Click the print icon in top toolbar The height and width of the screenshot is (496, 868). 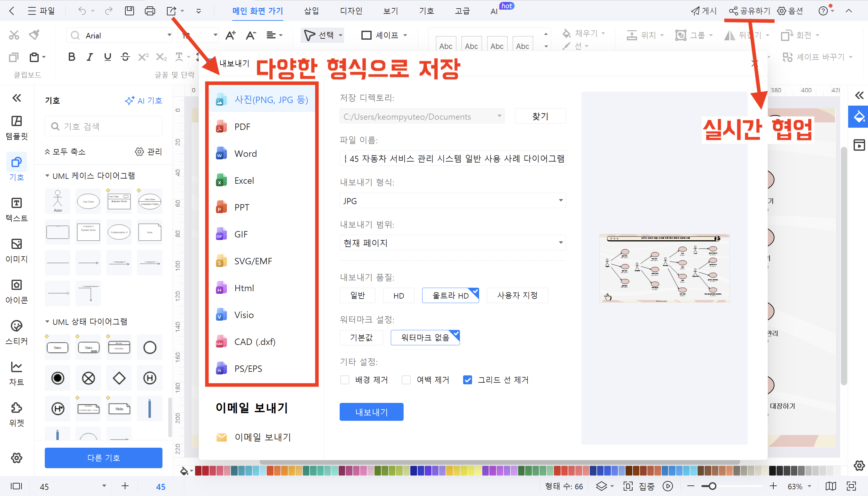pos(150,11)
